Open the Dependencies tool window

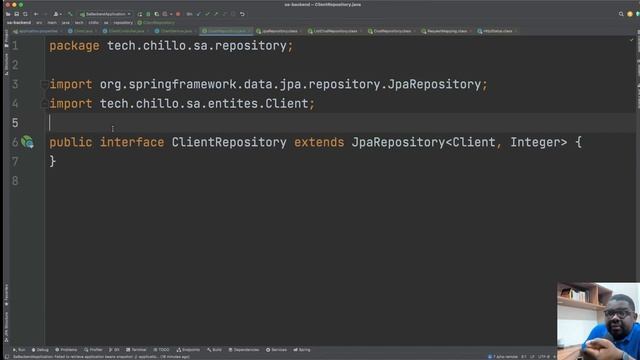pyautogui.click(x=244, y=350)
